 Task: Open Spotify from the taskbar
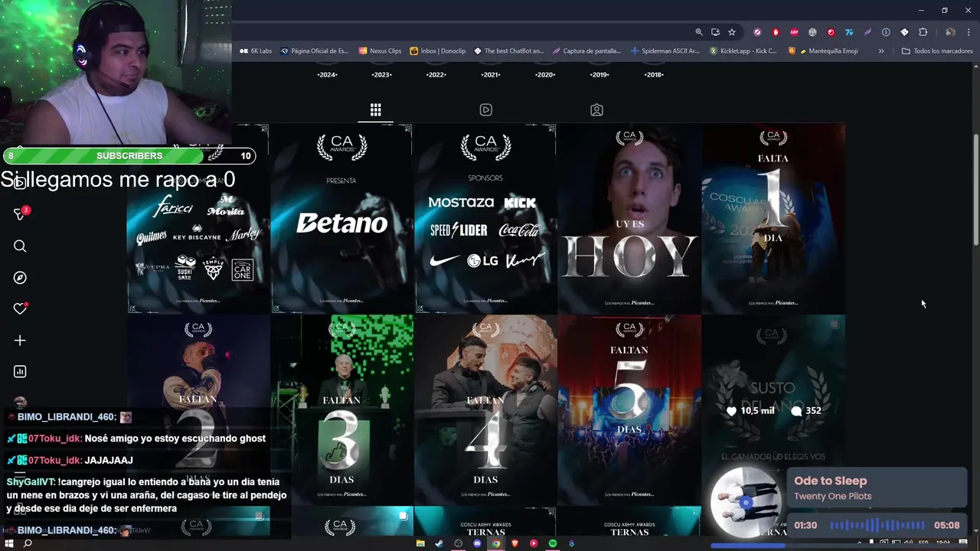553,543
